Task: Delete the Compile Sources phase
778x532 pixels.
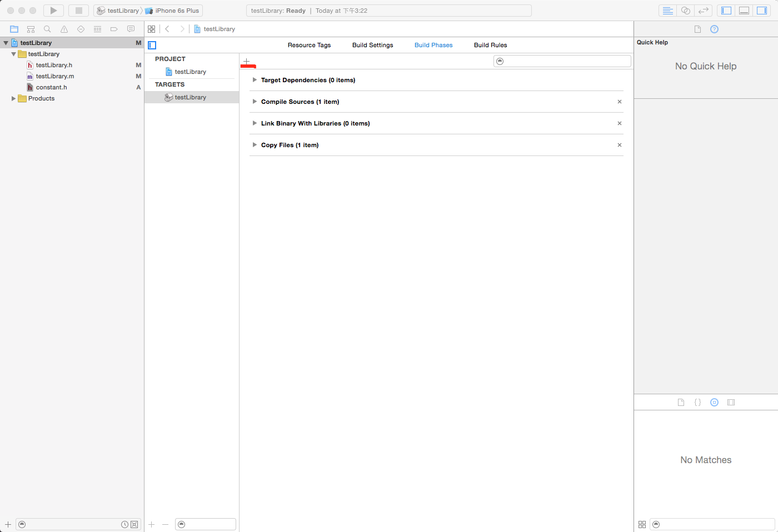Action: coord(620,102)
